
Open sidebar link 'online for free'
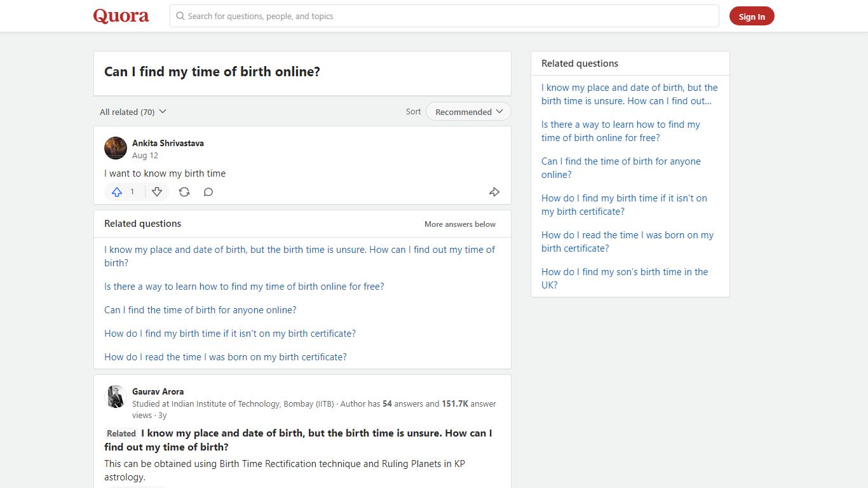(621, 131)
